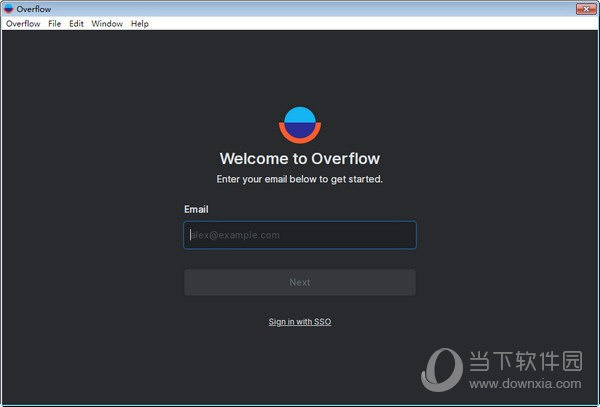Image resolution: width=600 pixels, height=407 pixels.
Task: Click the Email field label
Action: pos(196,209)
